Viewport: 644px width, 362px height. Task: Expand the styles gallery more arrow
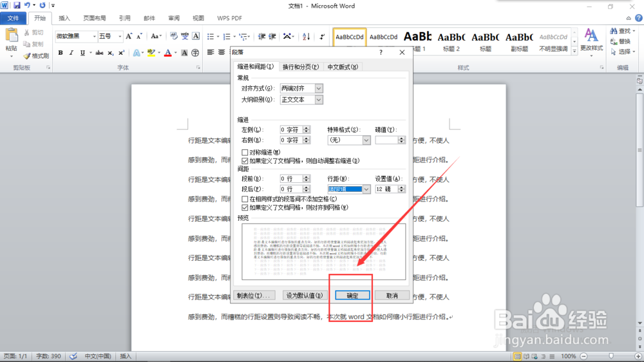point(574,51)
